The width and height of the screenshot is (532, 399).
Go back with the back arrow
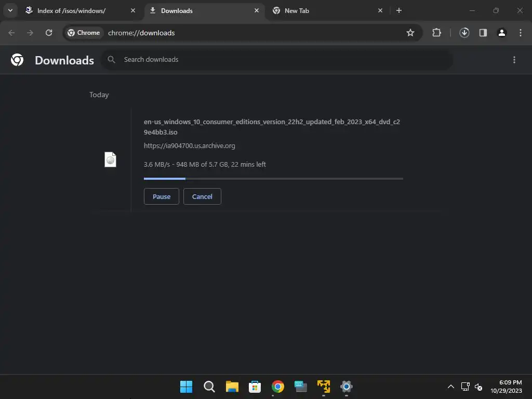(x=11, y=33)
